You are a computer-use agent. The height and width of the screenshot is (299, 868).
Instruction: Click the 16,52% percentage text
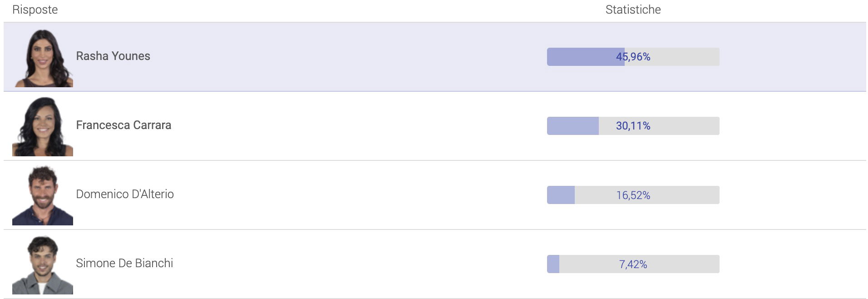click(633, 195)
